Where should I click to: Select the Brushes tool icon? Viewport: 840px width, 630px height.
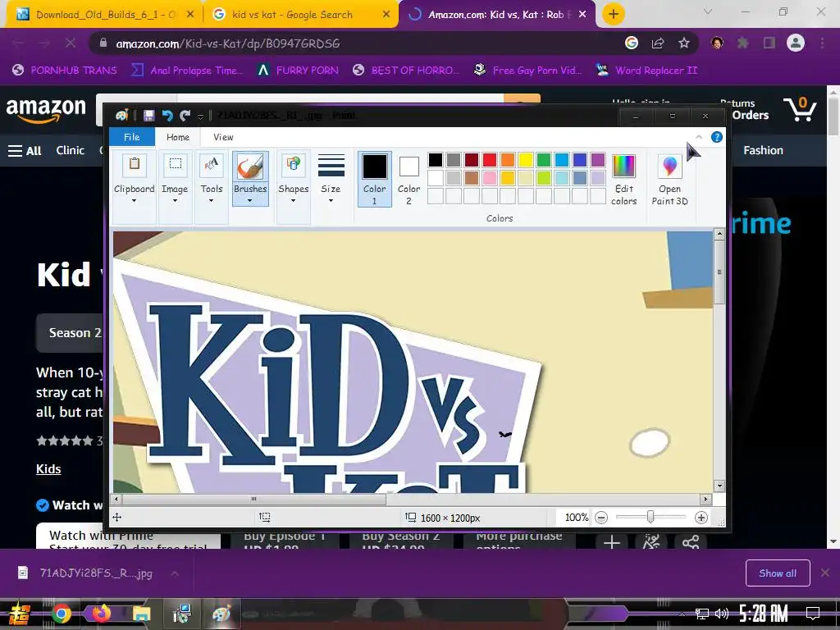point(250,166)
